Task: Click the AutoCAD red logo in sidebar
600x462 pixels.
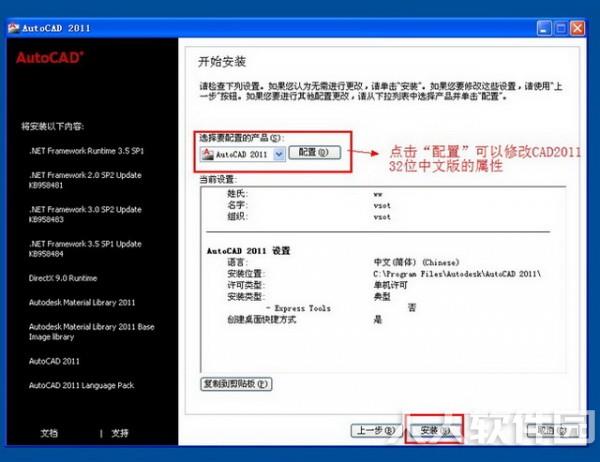Action: [x=50, y=57]
